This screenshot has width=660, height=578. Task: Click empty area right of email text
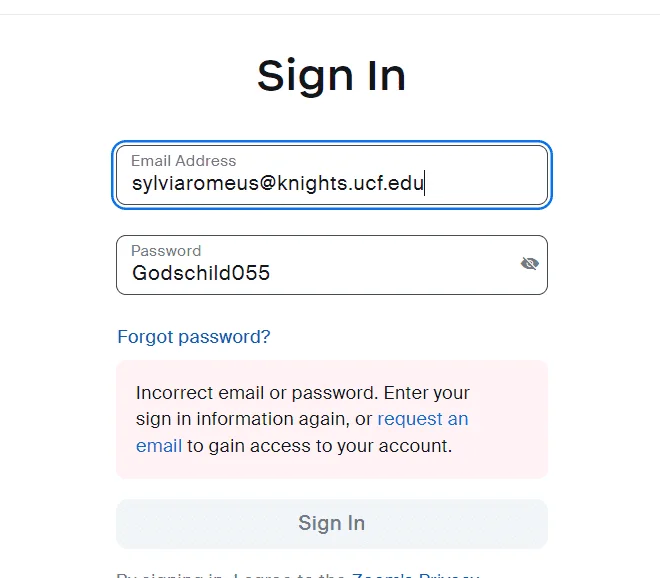pyautogui.click(x=484, y=184)
